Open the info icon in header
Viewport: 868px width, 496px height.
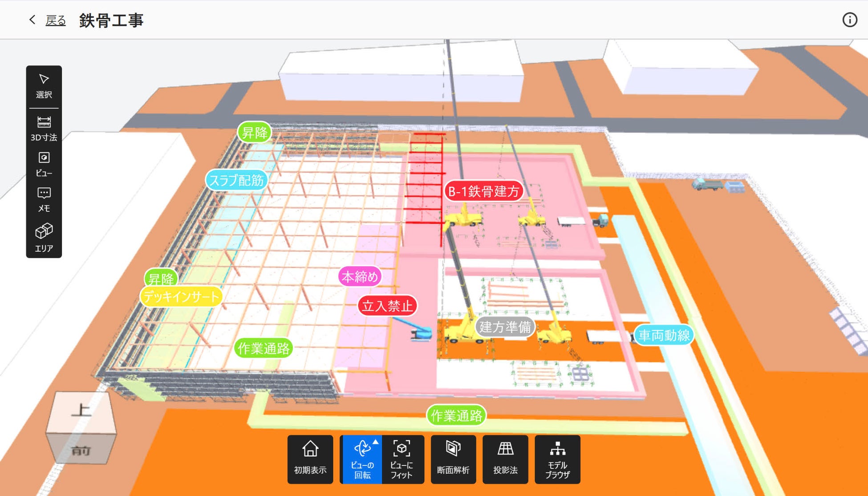coord(849,20)
